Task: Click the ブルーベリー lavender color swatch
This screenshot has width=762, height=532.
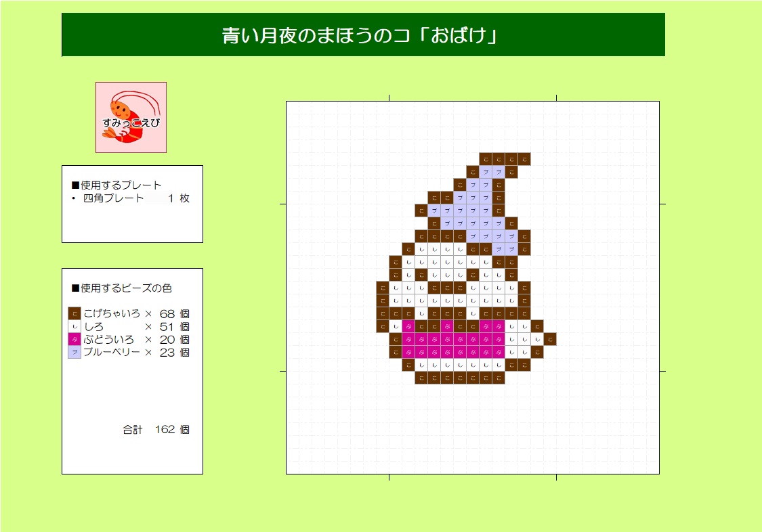Action: (75, 353)
